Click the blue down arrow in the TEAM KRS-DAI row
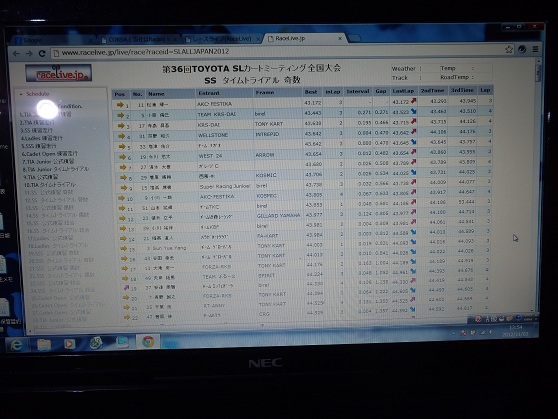Image resolution: width=558 pixels, height=419 pixels. (414, 111)
